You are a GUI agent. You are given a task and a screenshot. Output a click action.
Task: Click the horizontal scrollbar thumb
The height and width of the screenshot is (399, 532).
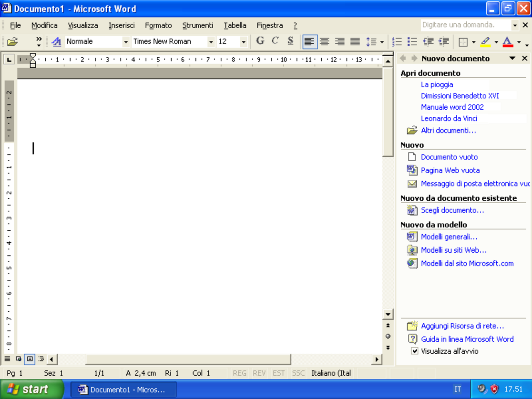188,359
